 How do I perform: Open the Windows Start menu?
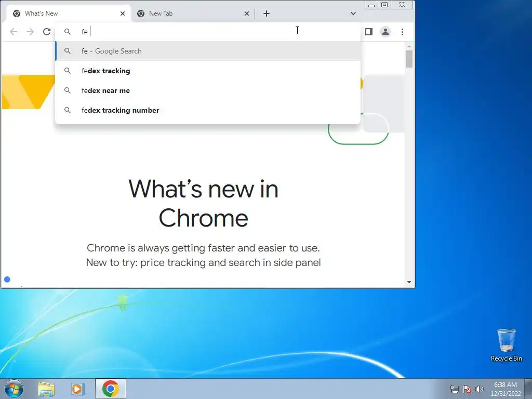[14, 389]
